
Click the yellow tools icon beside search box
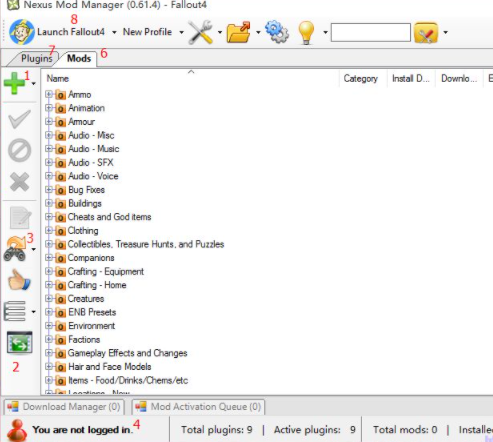point(426,32)
